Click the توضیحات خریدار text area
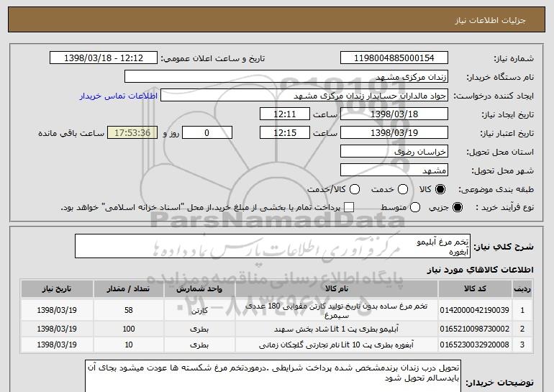Viewport: 554px width, 392px height. [x=273, y=376]
